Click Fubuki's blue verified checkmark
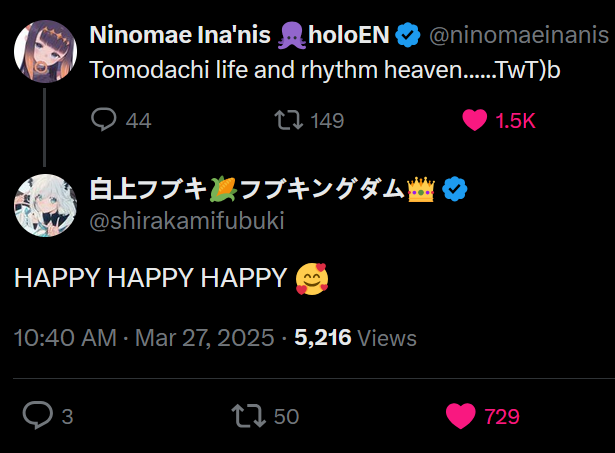 [455, 189]
